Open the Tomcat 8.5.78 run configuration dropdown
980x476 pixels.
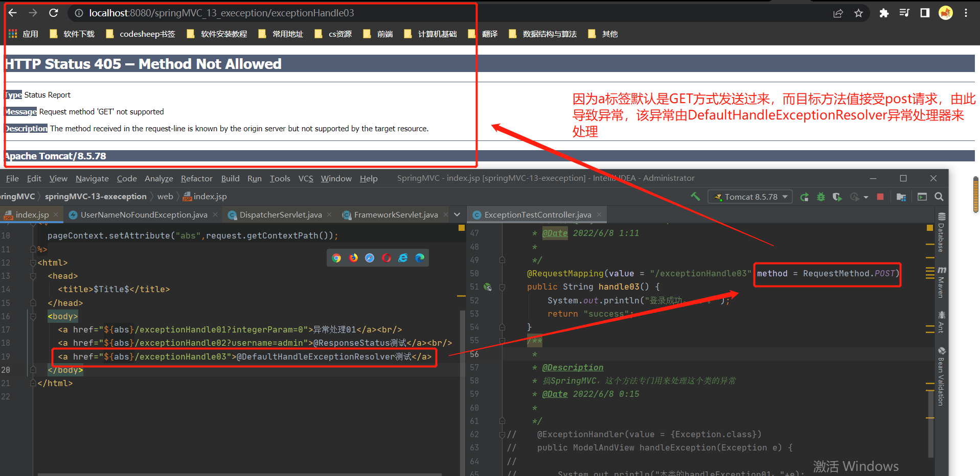(x=750, y=197)
